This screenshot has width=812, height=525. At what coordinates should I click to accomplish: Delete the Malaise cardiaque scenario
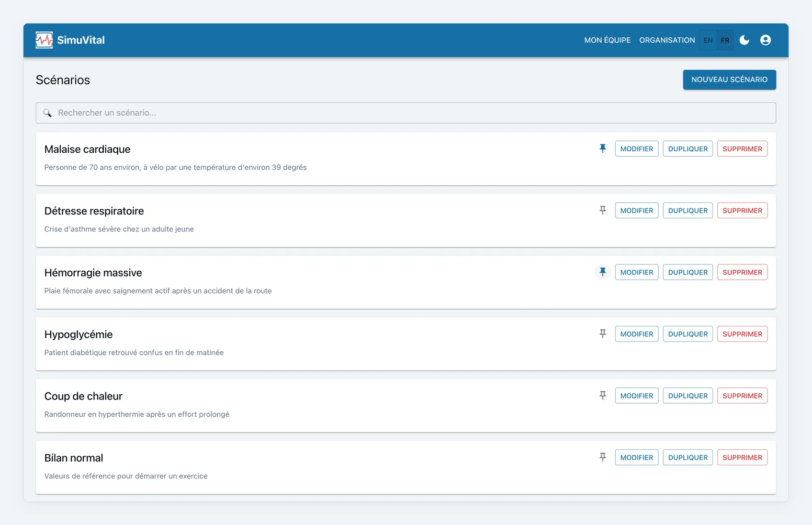click(742, 149)
